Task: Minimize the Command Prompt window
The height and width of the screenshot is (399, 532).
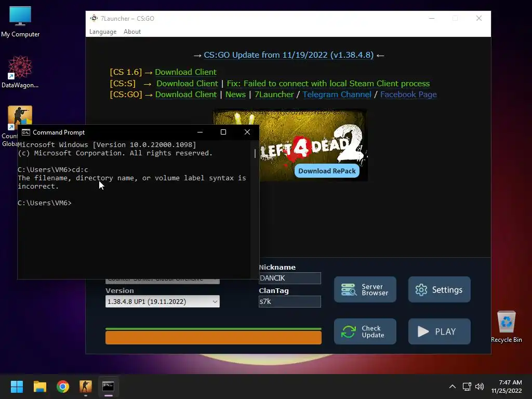Action: tap(200, 132)
